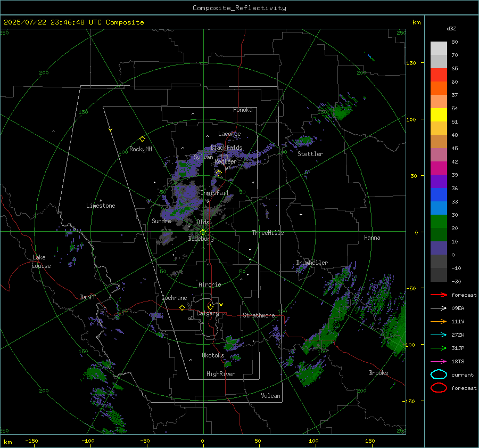Click the cyan current ellipse icon

pos(439,374)
